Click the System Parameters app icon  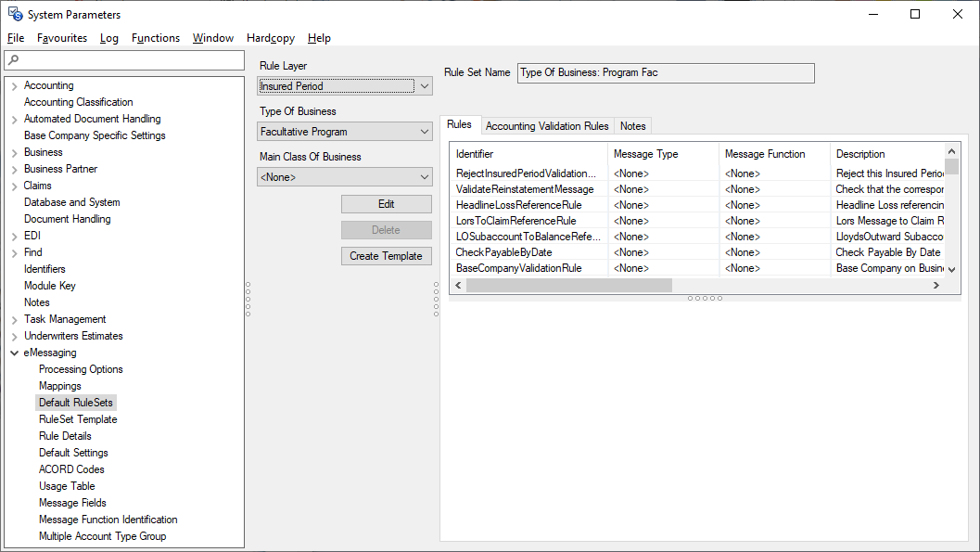pyautogui.click(x=15, y=14)
